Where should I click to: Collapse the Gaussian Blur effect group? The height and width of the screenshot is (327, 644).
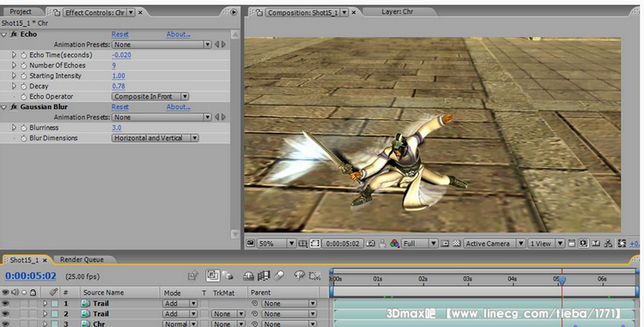[x=4, y=107]
